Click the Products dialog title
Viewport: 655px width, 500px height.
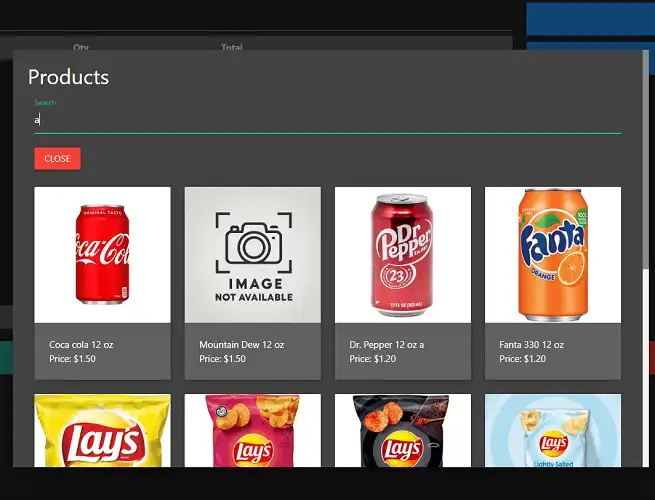[68, 77]
